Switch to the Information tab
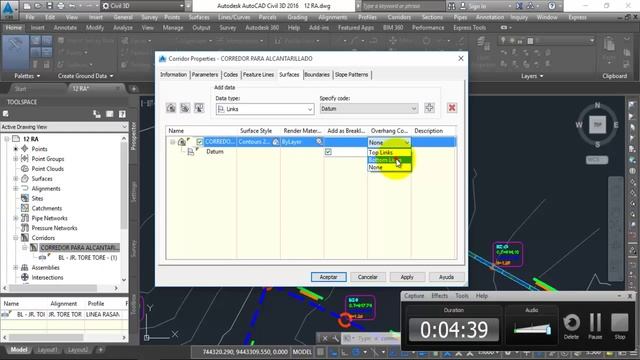 [173, 75]
